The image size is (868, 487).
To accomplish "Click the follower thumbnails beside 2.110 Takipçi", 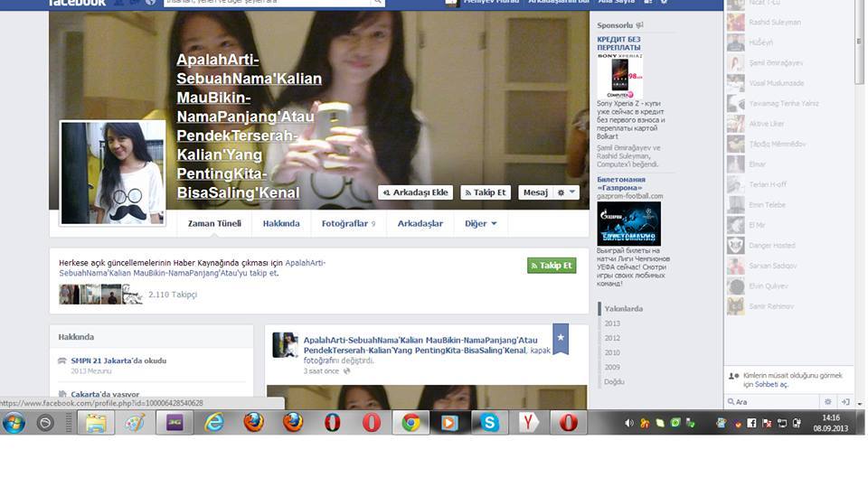I will tap(100, 295).
